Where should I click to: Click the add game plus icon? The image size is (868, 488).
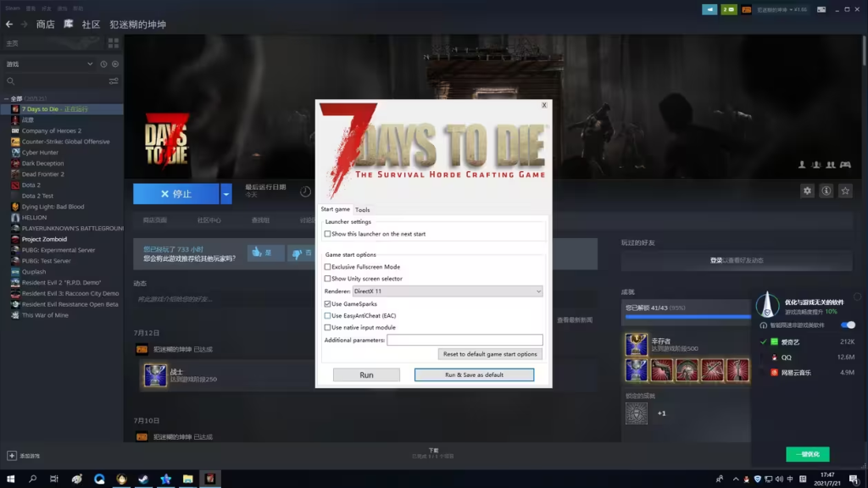pyautogui.click(x=12, y=455)
